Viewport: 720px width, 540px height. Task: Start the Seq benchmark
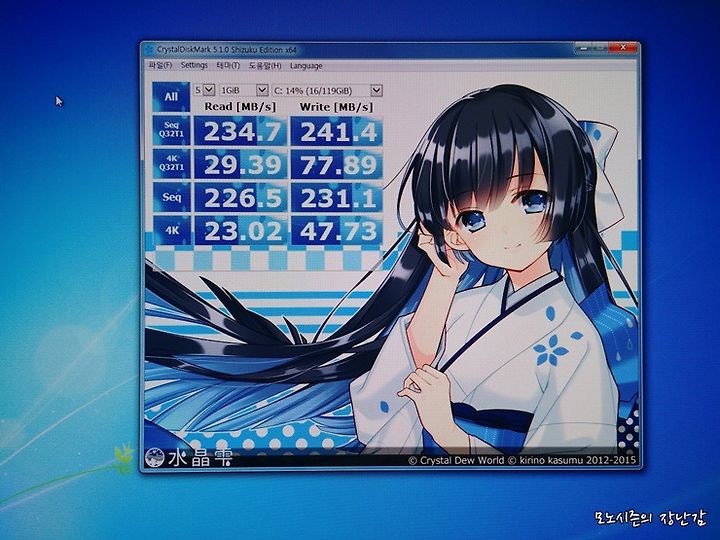coord(171,197)
